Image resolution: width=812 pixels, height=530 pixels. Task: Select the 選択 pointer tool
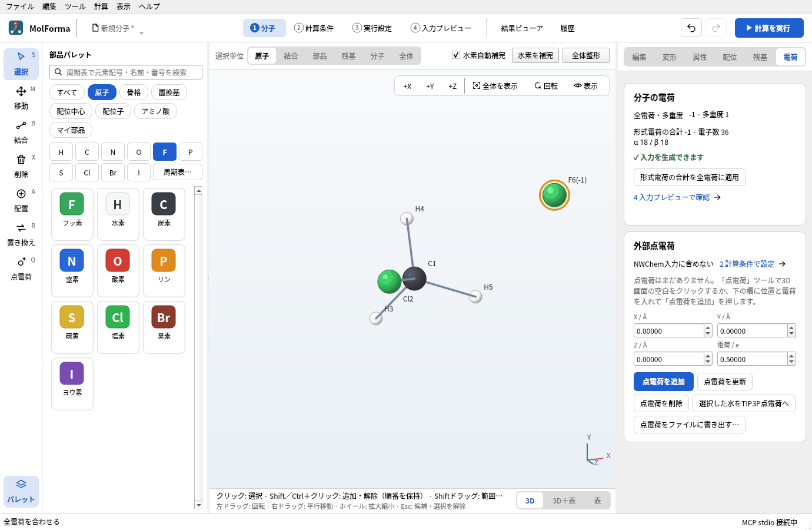(21, 64)
